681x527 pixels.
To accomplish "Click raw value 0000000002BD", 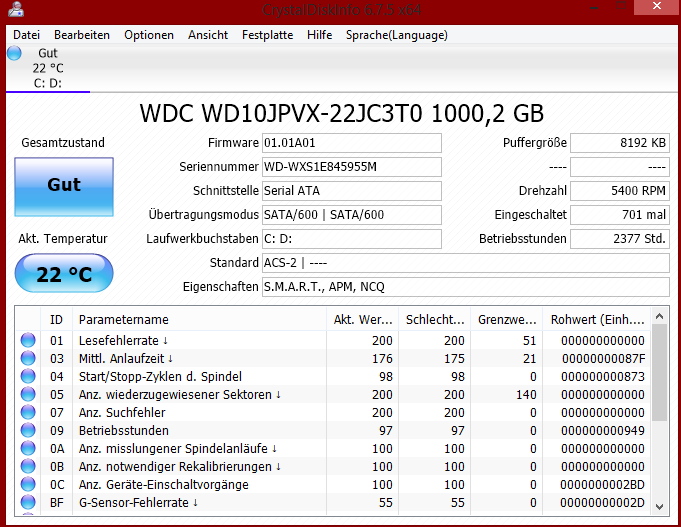I will pyautogui.click(x=602, y=485).
